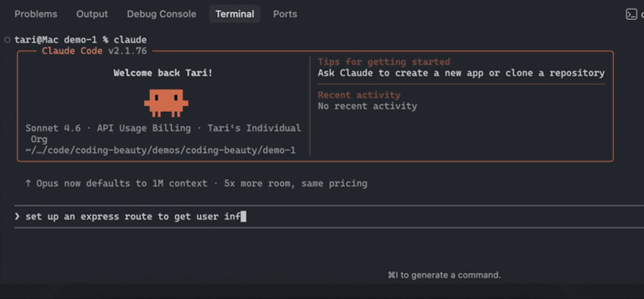Click the Opus 1M context notice
This screenshot has height=299, width=644.
coord(196,183)
